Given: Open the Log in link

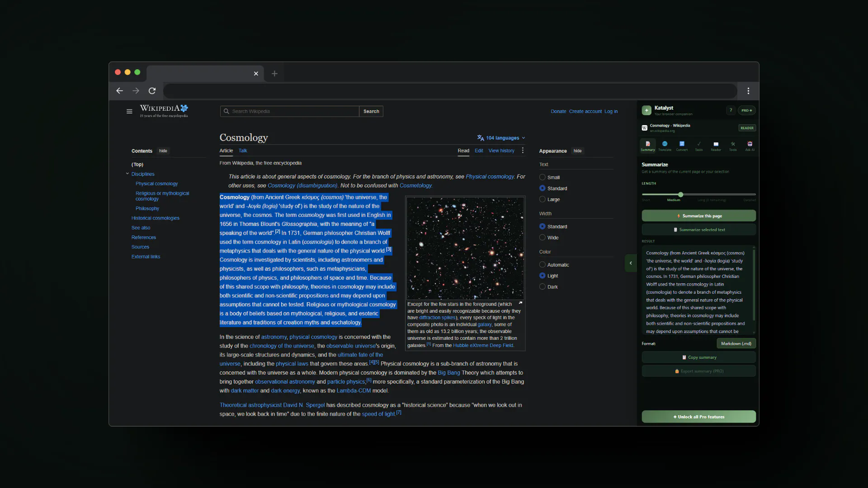Looking at the screenshot, I should [611, 111].
